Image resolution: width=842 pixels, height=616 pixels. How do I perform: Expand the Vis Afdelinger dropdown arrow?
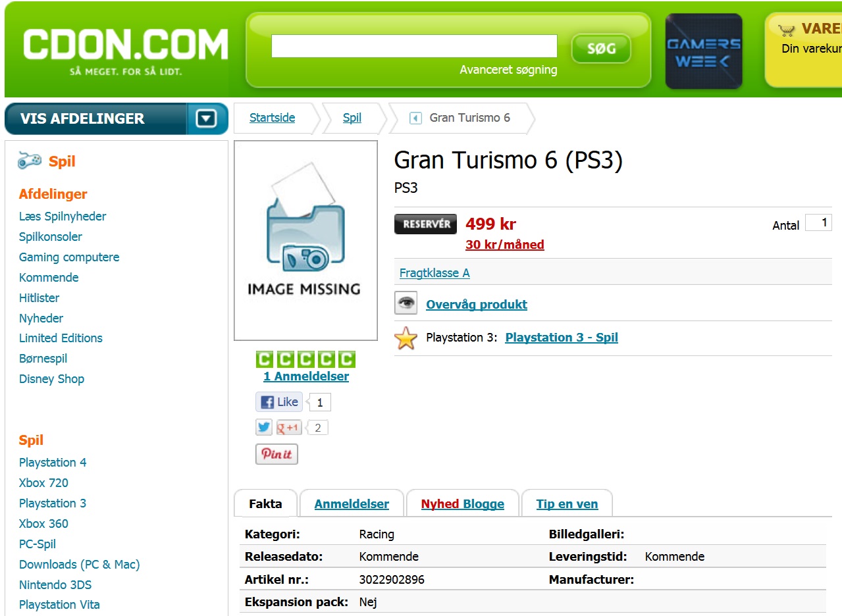pos(207,118)
